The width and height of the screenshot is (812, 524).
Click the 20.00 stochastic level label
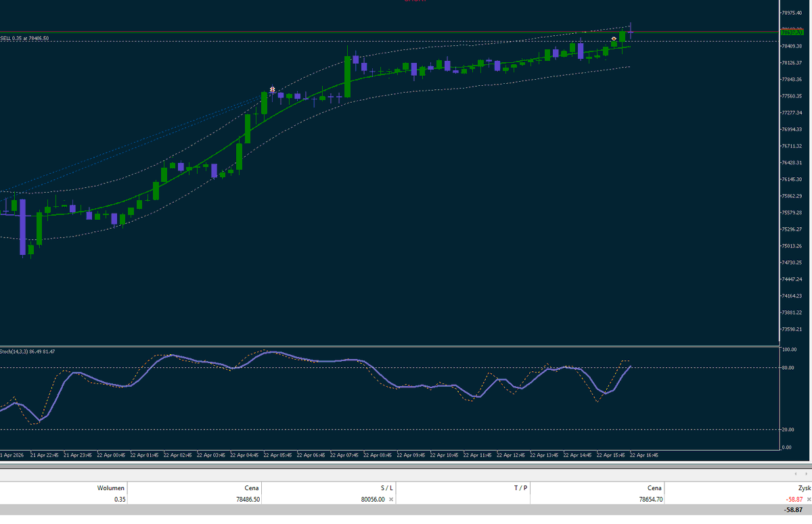[x=787, y=429]
